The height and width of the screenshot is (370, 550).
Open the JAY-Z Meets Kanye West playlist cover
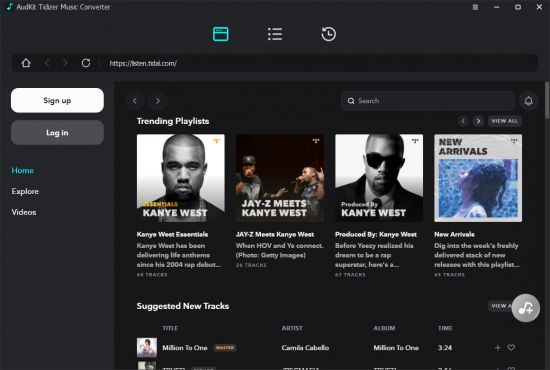coord(280,178)
